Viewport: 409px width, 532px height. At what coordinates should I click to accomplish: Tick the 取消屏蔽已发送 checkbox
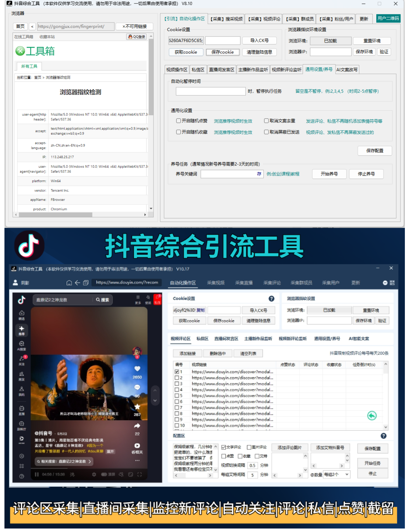(x=266, y=132)
